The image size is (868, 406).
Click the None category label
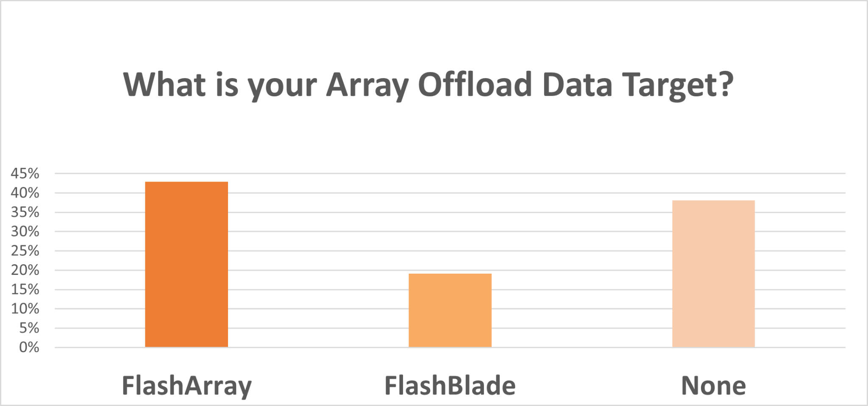pos(713,386)
